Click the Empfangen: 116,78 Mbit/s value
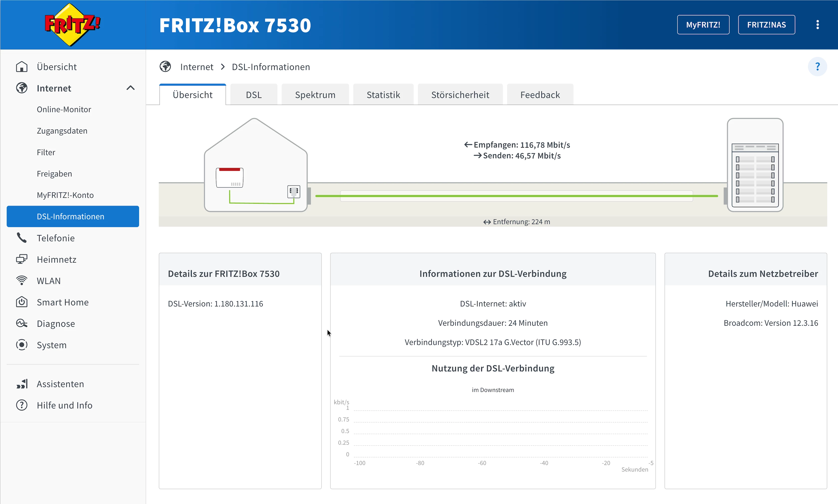This screenshot has height=504, width=838. (517, 145)
